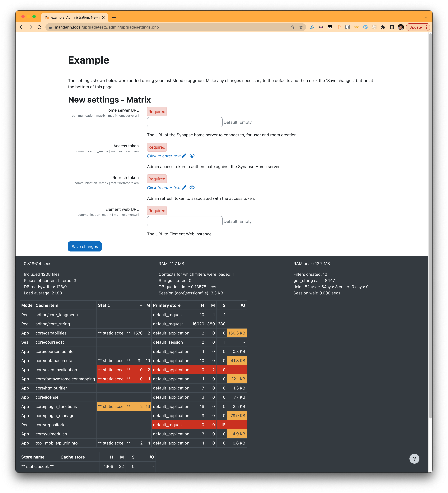448x493 pixels.
Task: Click the Save changes button
Action: [85, 247]
